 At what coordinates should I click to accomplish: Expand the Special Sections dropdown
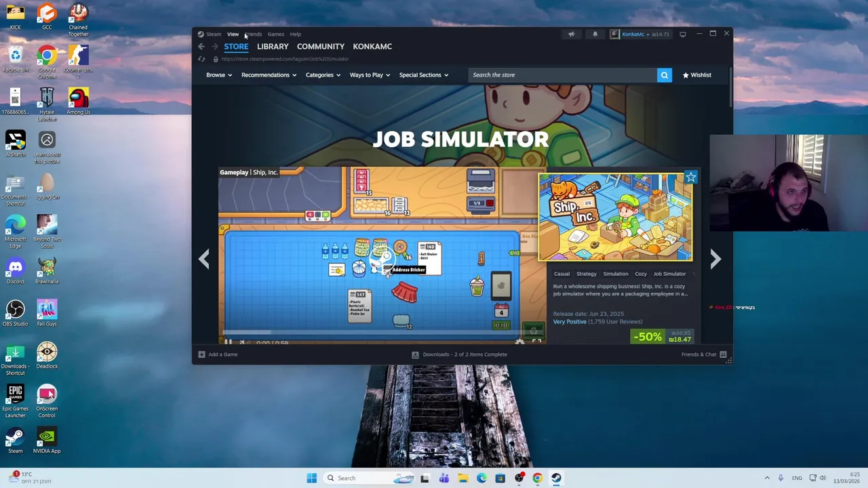pos(424,75)
